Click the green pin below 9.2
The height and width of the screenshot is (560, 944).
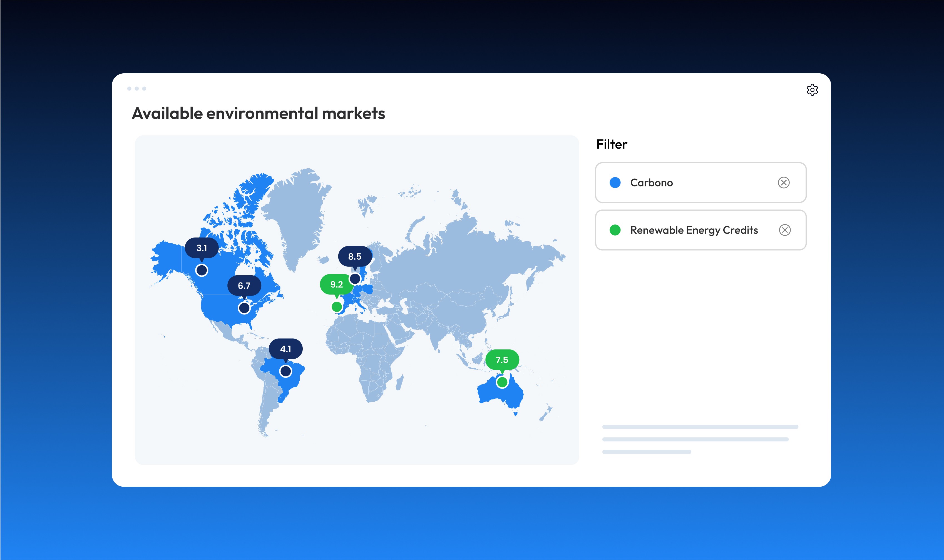click(x=337, y=307)
